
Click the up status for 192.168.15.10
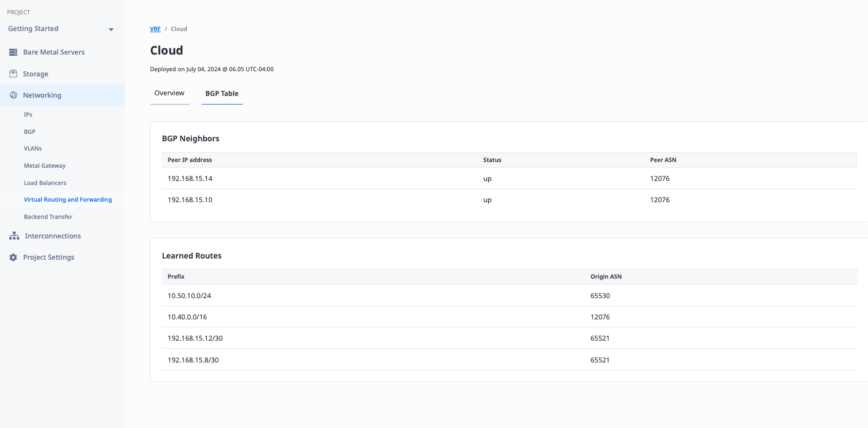point(487,200)
